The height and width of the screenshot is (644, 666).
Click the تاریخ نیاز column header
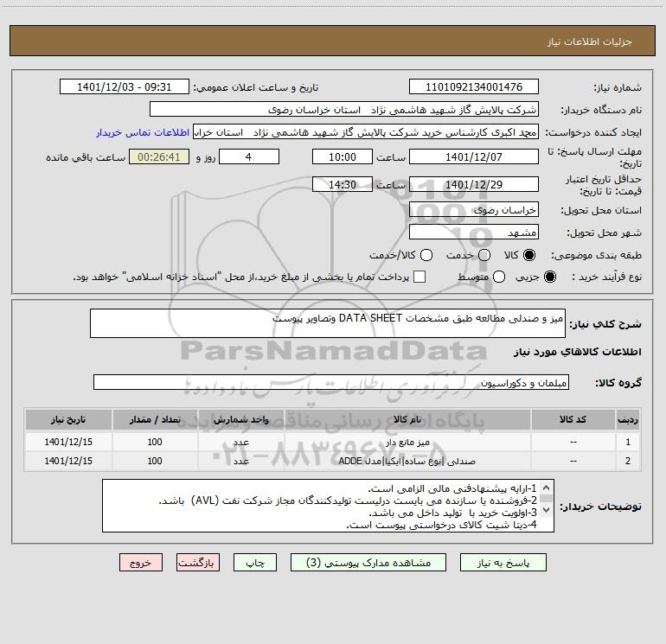pos(68,419)
